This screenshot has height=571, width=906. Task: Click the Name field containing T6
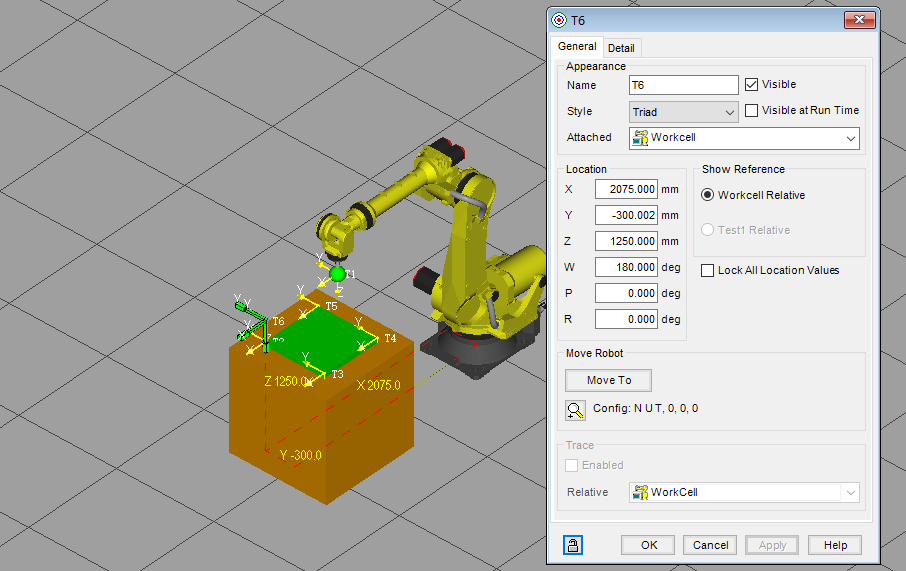click(x=684, y=85)
